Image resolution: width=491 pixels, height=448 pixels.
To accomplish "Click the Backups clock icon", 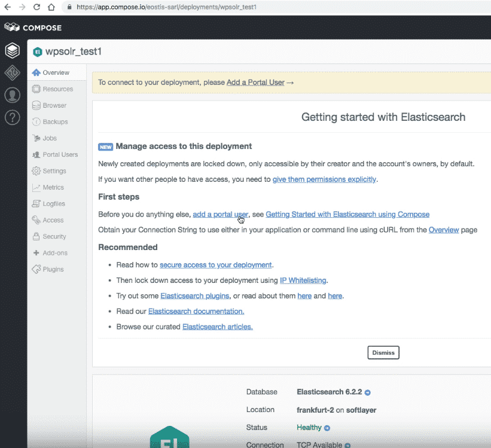I will point(36,121).
